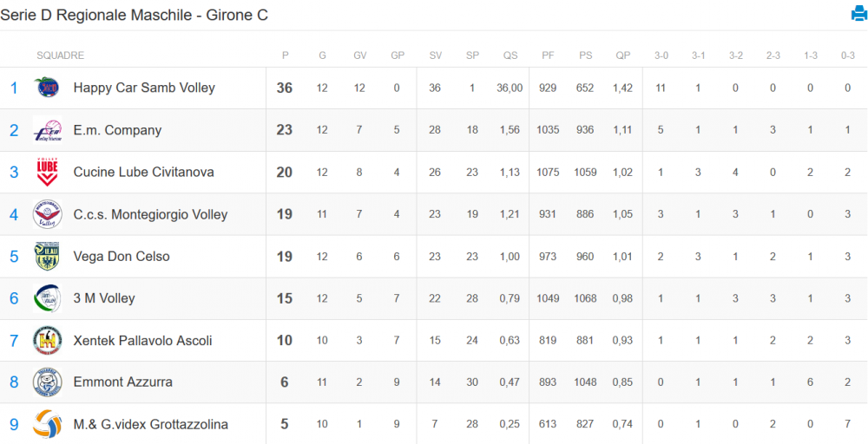Select the 3 M Volley team logo

pyautogui.click(x=47, y=298)
